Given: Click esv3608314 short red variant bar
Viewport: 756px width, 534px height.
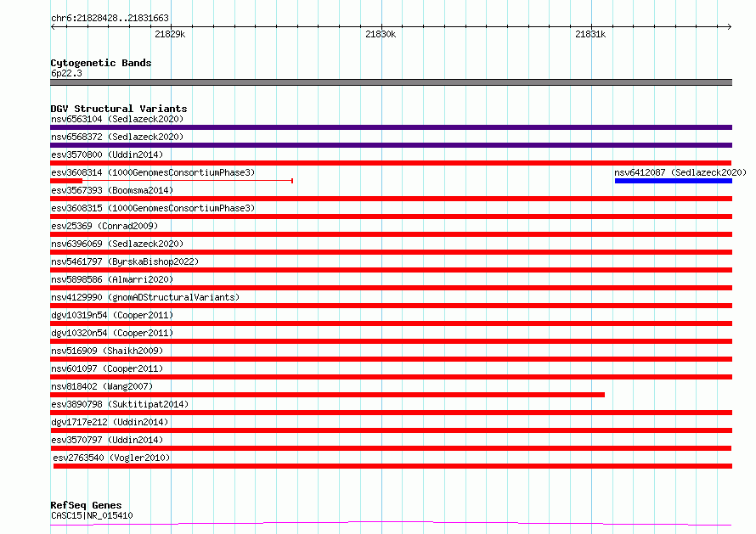Looking at the screenshot, I should pos(66,181).
